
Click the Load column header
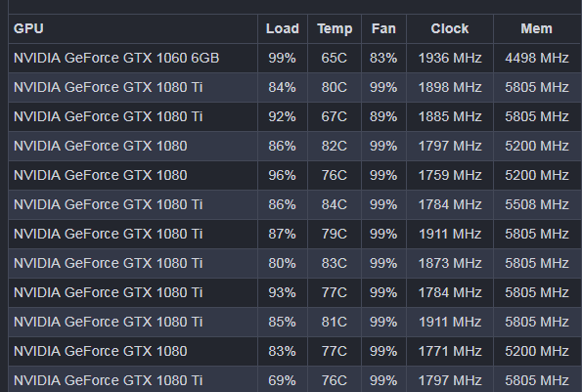pyautogui.click(x=283, y=28)
